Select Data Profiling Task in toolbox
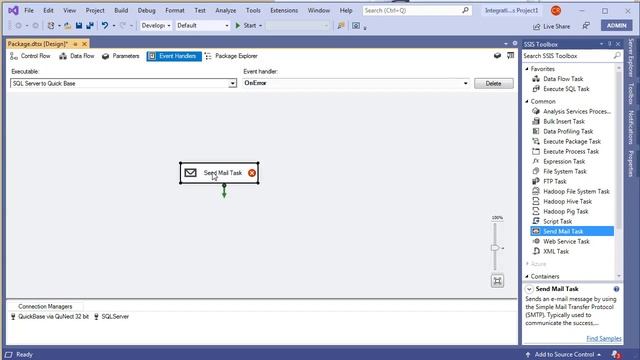The image size is (640, 360). coord(568,131)
